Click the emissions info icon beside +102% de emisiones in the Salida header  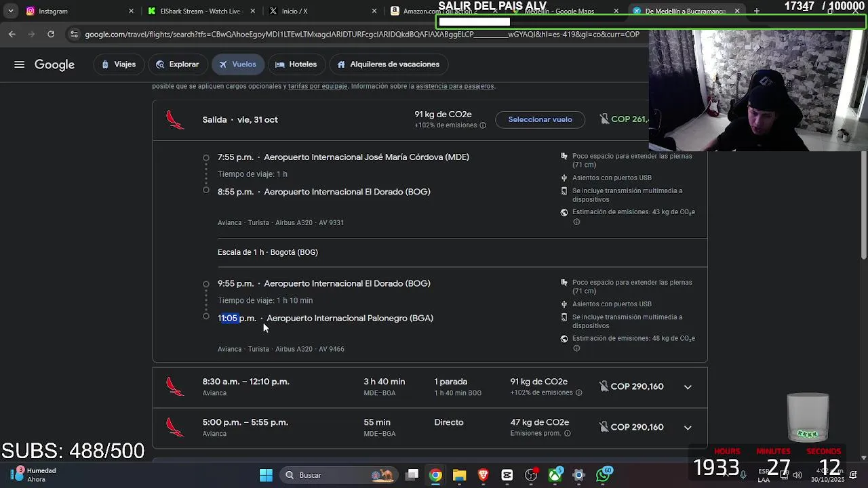point(483,125)
